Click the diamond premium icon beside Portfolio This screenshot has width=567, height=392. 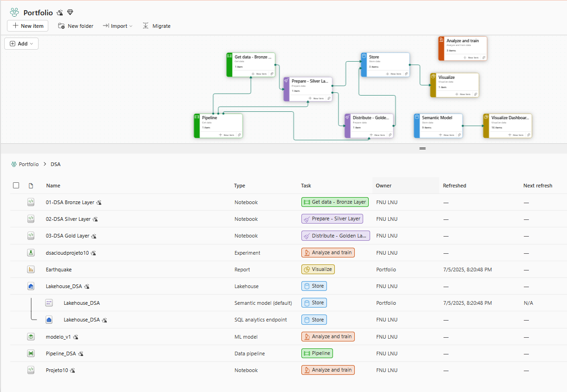click(70, 13)
